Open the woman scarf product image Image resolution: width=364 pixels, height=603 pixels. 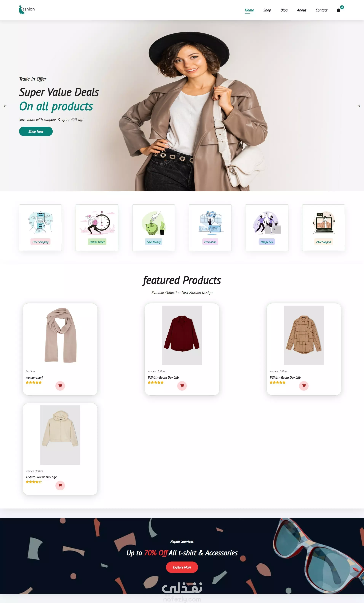pyautogui.click(x=60, y=335)
